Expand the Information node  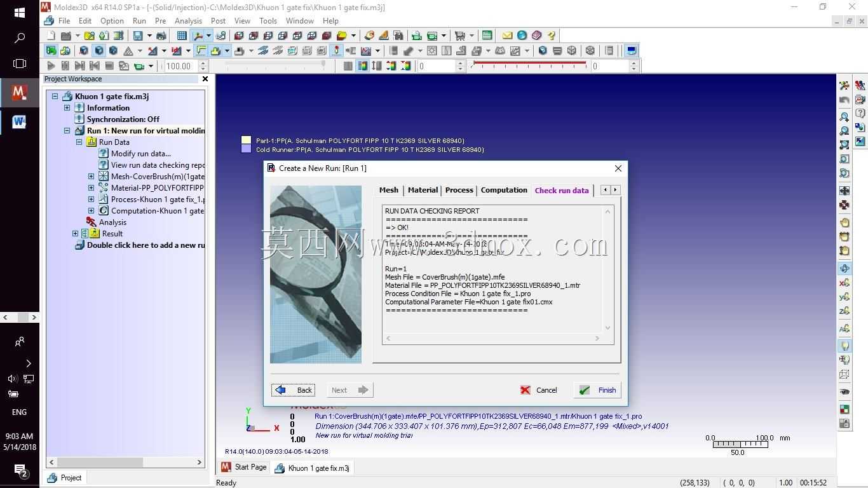click(67, 108)
